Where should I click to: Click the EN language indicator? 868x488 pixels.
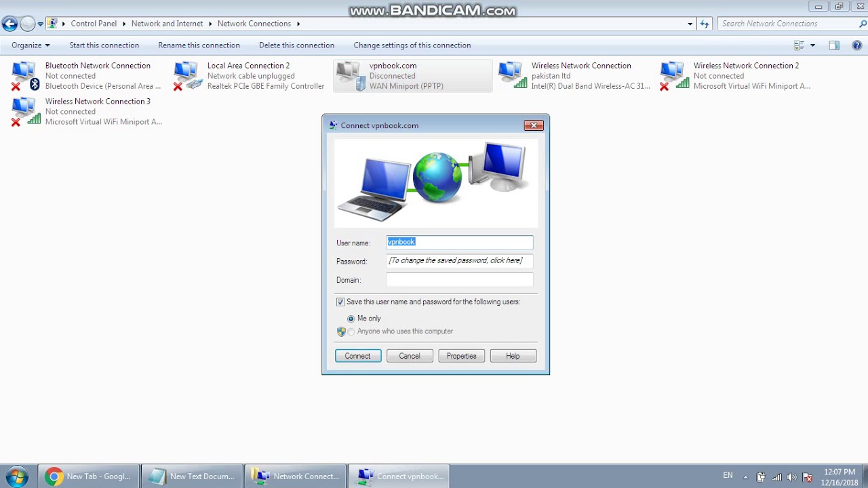[728, 476]
